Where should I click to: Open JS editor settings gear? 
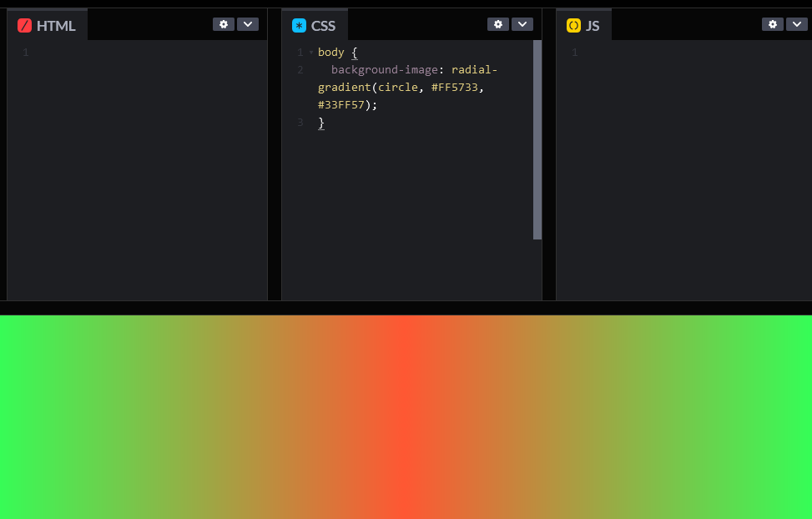click(x=772, y=24)
